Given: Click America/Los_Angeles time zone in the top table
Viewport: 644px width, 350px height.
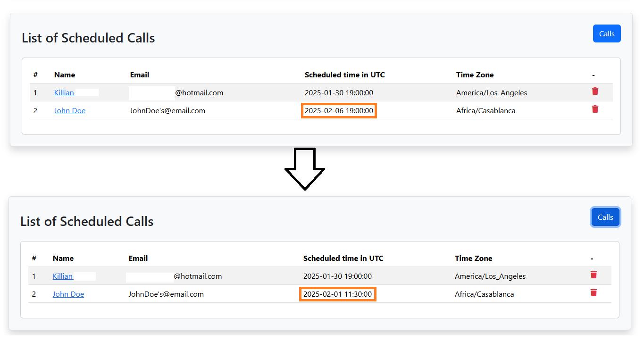Looking at the screenshot, I should point(491,93).
